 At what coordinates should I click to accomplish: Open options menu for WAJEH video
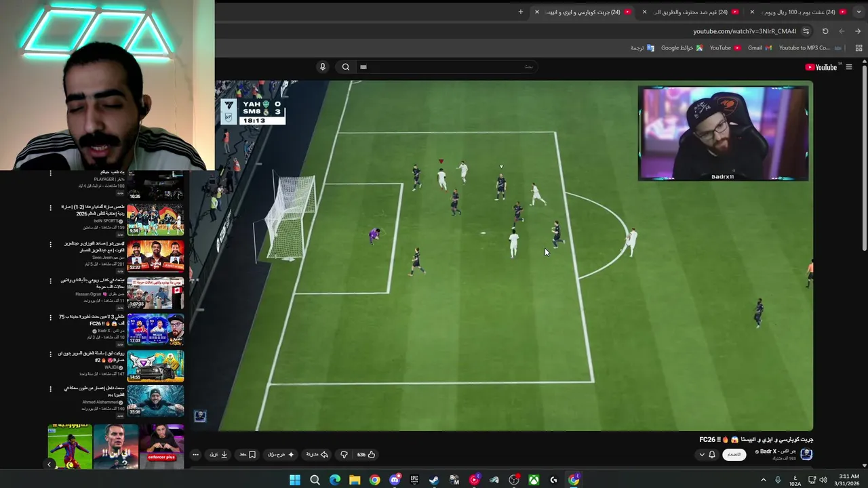(50, 353)
